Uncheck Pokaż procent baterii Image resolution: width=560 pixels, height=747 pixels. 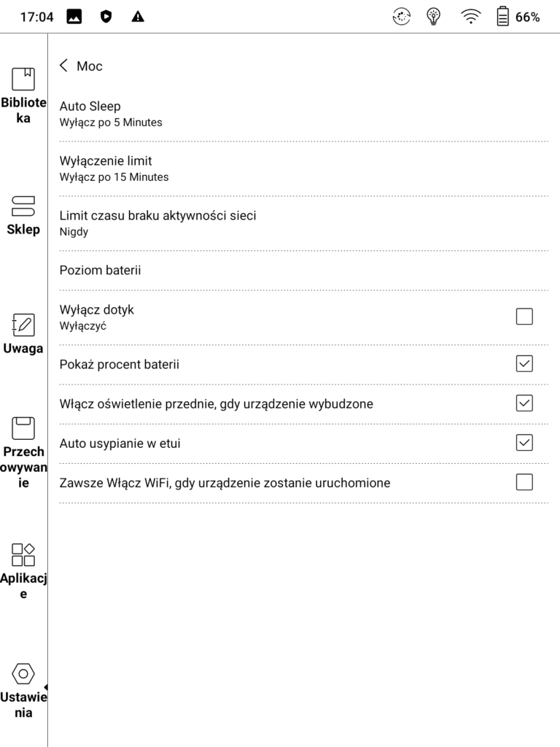point(524,363)
